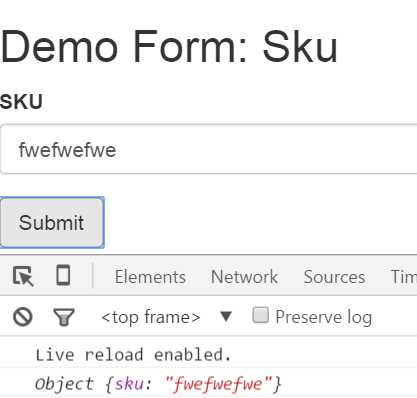Focus the SKU text input field

coord(208,149)
